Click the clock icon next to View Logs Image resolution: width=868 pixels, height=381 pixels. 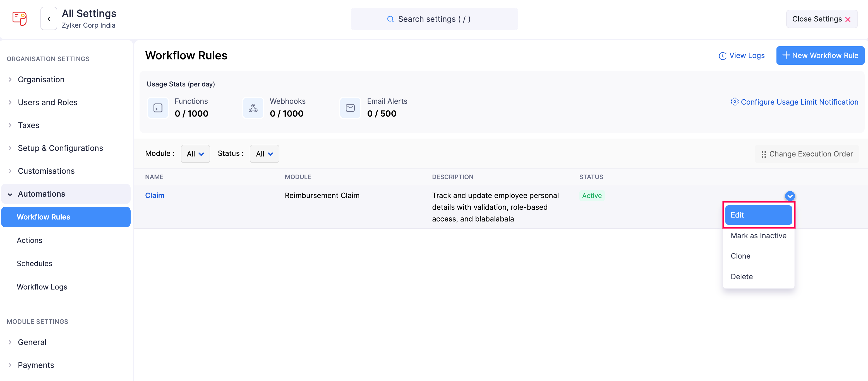722,56
